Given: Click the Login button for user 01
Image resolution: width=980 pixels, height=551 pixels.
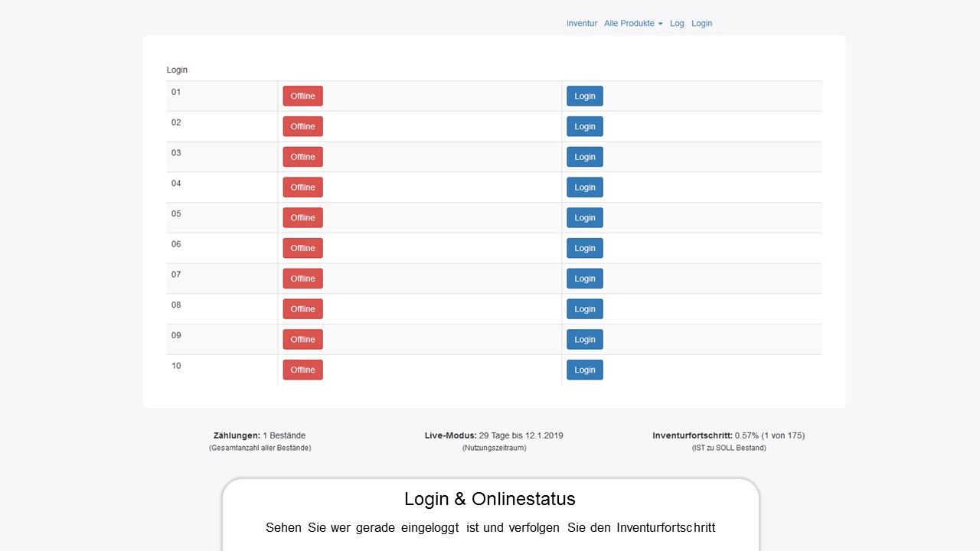Looking at the screenshot, I should pyautogui.click(x=585, y=96).
